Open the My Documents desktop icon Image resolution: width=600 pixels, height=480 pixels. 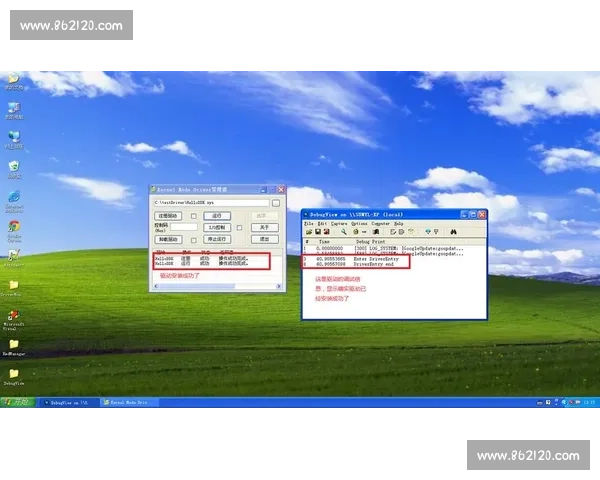pos(14,81)
